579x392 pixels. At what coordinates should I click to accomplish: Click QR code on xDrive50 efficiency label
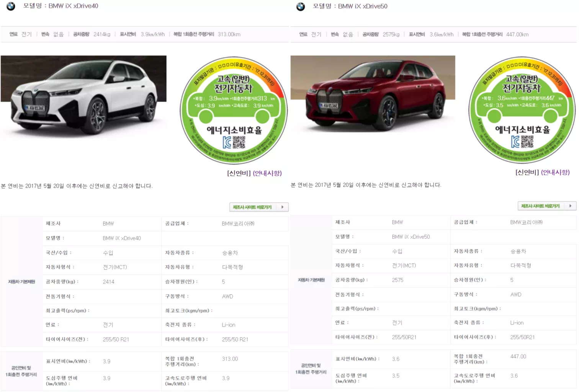tap(527, 142)
